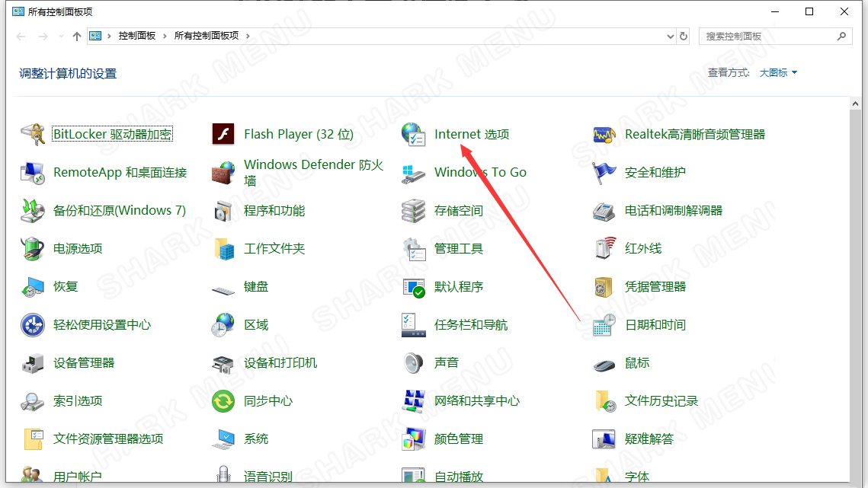Screen dimensions: 868x488
Task: Open 恢复 icon
Action: (x=33, y=287)
